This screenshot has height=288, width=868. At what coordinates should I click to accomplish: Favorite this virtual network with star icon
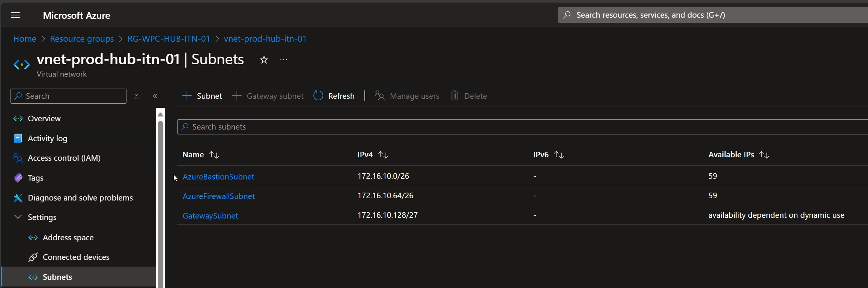point(264,60)
